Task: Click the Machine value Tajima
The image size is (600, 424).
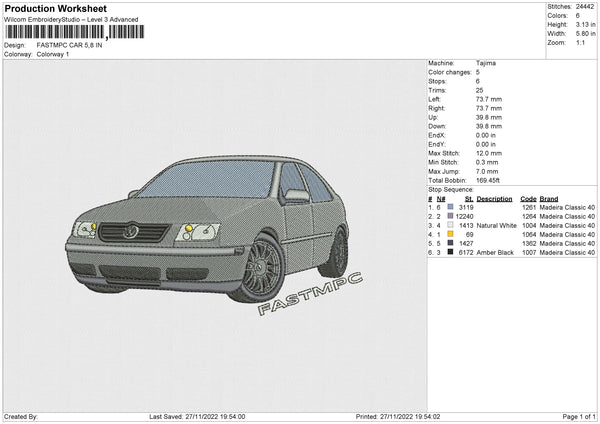Action: (487, 63)
